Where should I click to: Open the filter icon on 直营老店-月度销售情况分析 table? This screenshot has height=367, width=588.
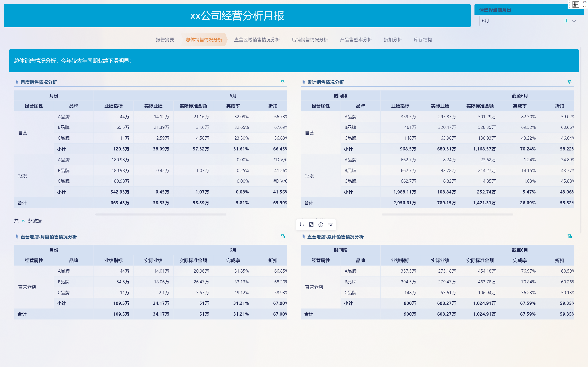pos(283,236)
